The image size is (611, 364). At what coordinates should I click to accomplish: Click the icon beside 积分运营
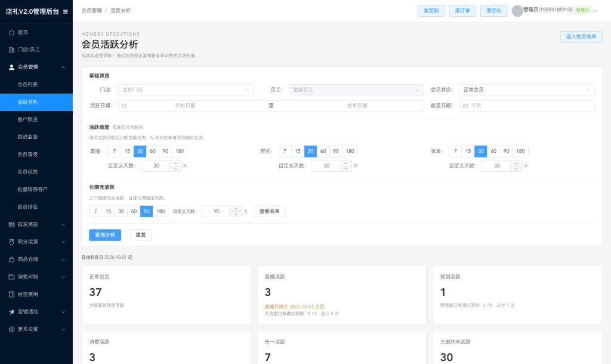click(x=12, y=242)
